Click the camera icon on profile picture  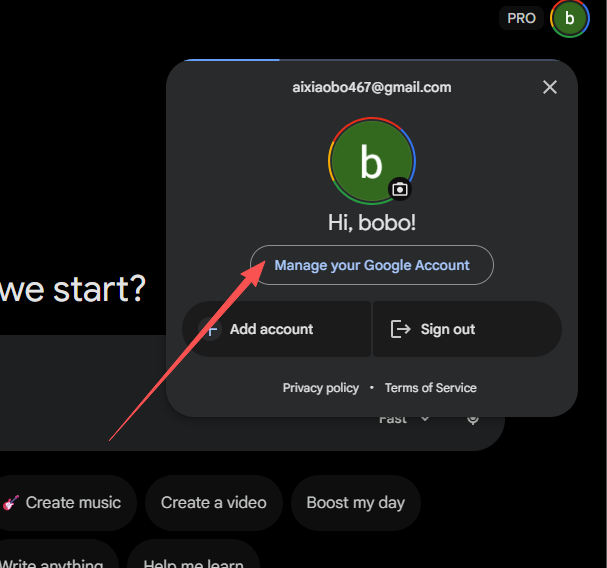click(x=400, y=189)
